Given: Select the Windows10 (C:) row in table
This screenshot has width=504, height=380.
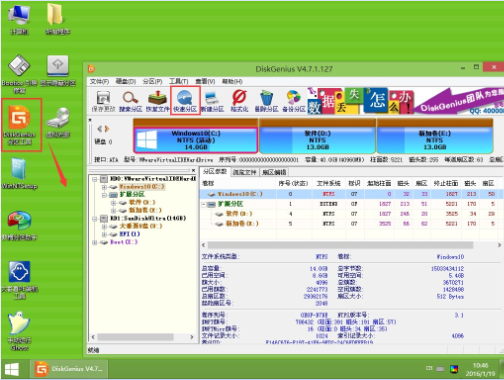Looking at the screenshot, I should coord(351,194).
